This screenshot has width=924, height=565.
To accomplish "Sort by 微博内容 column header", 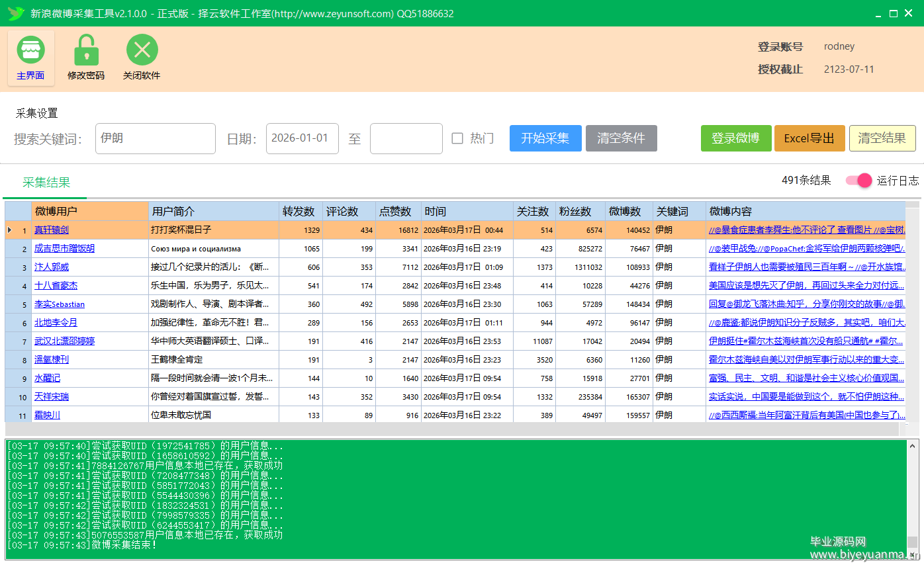I will tap(806, 212).
